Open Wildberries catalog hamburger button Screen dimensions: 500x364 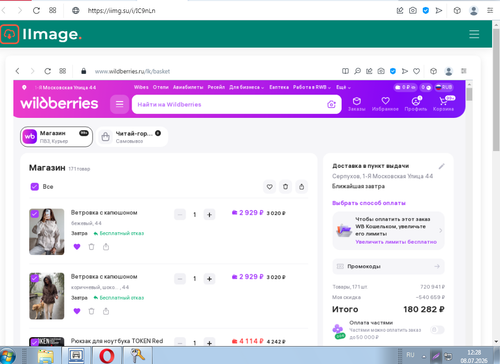point(119,104)
